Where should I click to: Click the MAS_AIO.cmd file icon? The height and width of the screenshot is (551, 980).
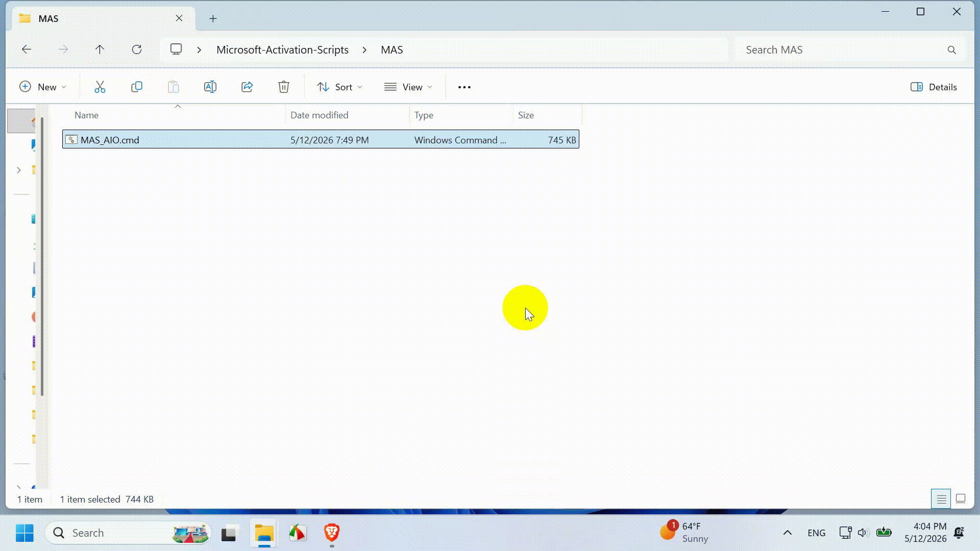(71, 140)
